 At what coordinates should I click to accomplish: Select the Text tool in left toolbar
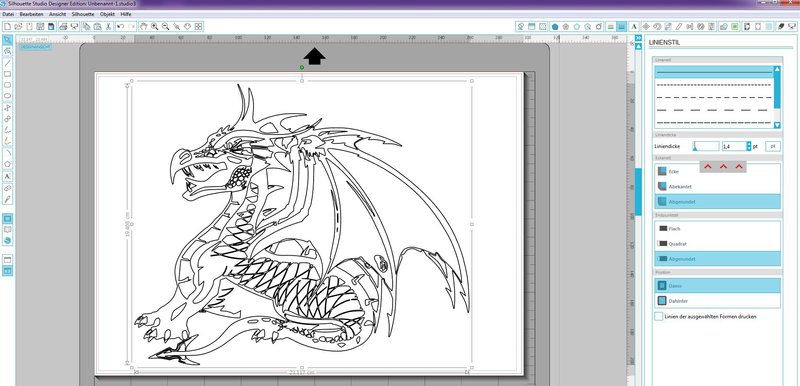pos(8,176)
